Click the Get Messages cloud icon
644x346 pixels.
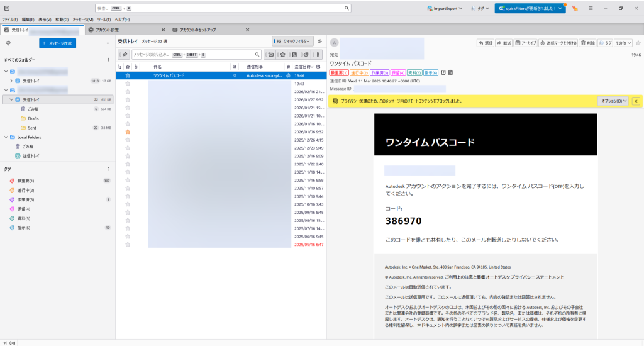(8, 43)
